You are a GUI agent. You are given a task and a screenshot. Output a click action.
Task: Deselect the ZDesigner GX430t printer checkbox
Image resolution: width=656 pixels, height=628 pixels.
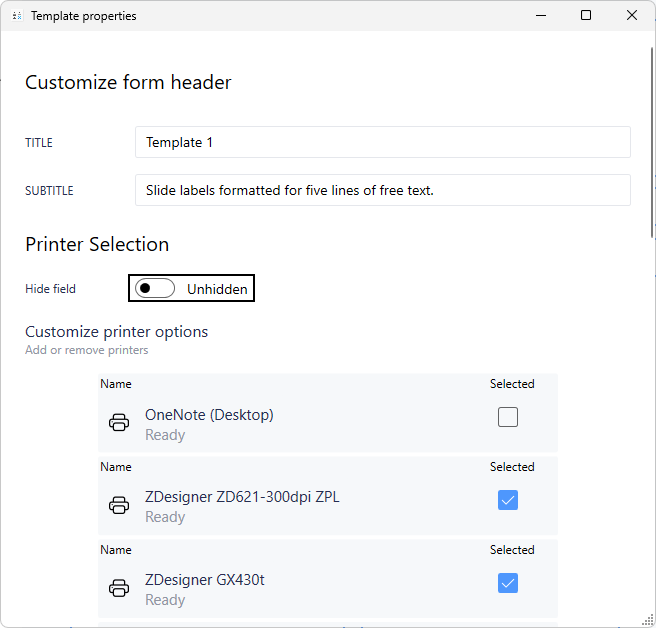[508, 583]
